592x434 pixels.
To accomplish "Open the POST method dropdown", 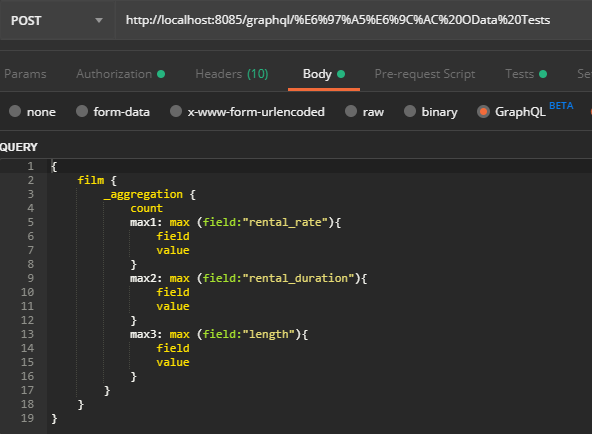I will click(57, 20).
